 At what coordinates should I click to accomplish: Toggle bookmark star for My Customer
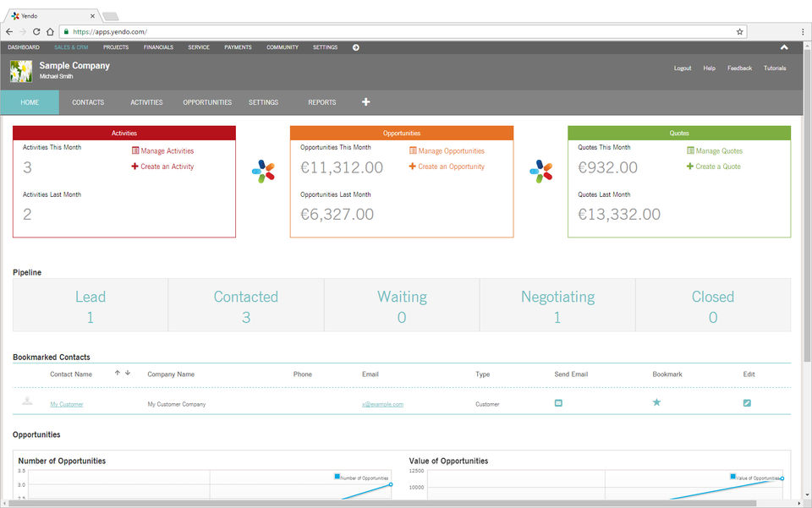click(x=656, y=402)
